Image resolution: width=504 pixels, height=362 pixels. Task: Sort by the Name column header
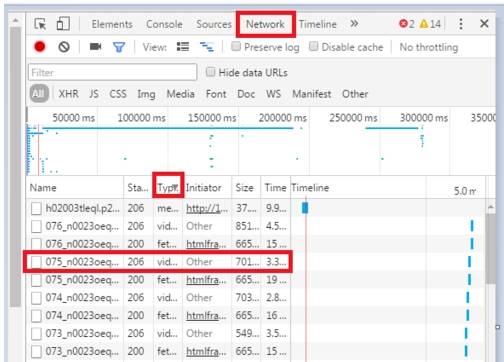coord(75,188)
